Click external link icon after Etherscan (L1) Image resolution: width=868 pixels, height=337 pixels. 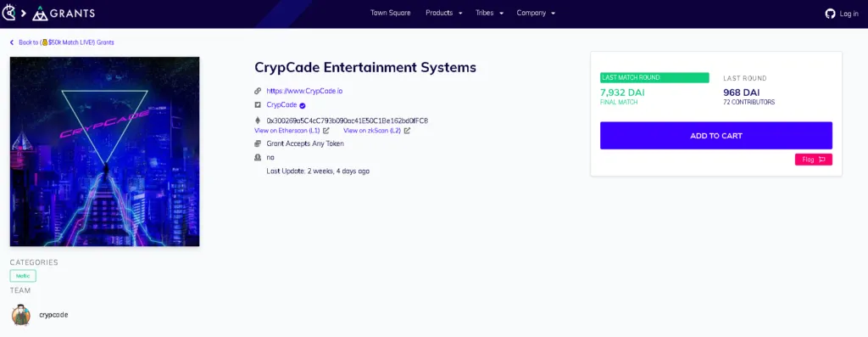point(326,131)
